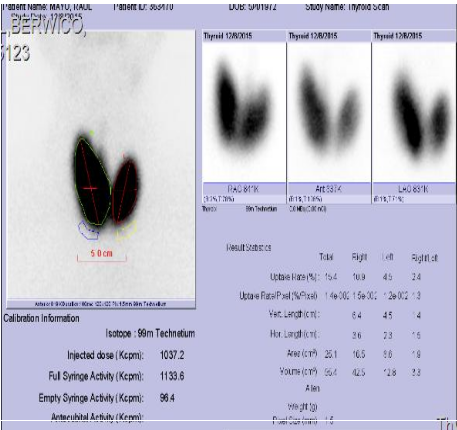Select the Ant thyroid view thumbnail
The height and width of the screenshot is (430, 457).
[329, 112]
